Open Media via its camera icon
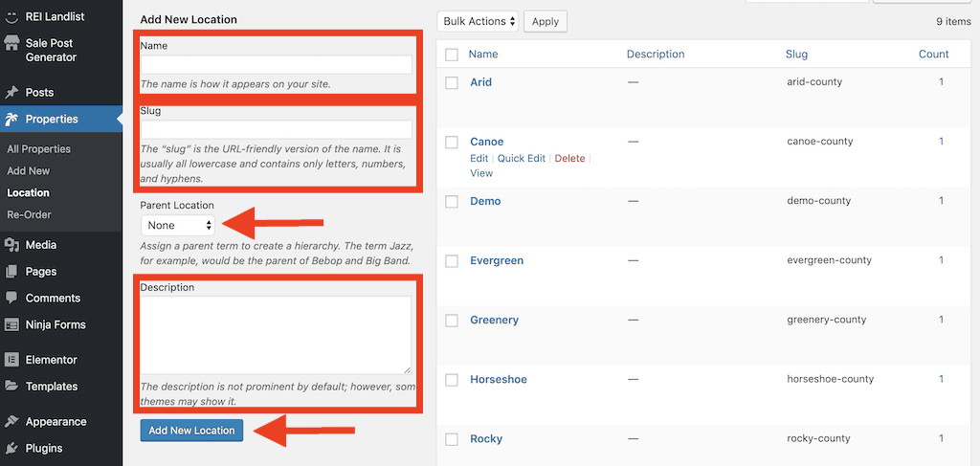 pyautogui.click(x=11, y=245)
